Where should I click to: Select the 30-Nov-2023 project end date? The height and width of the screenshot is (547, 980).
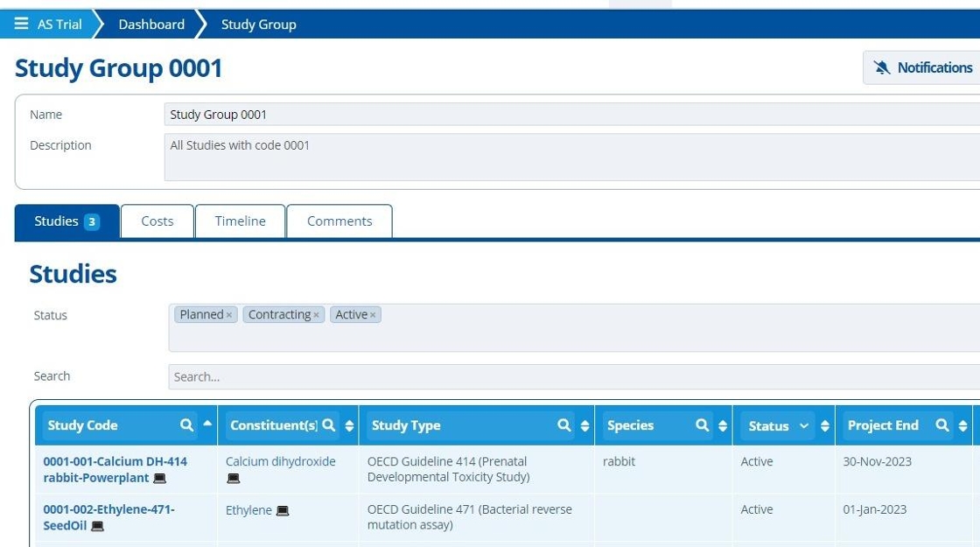[x=877, y=461]
